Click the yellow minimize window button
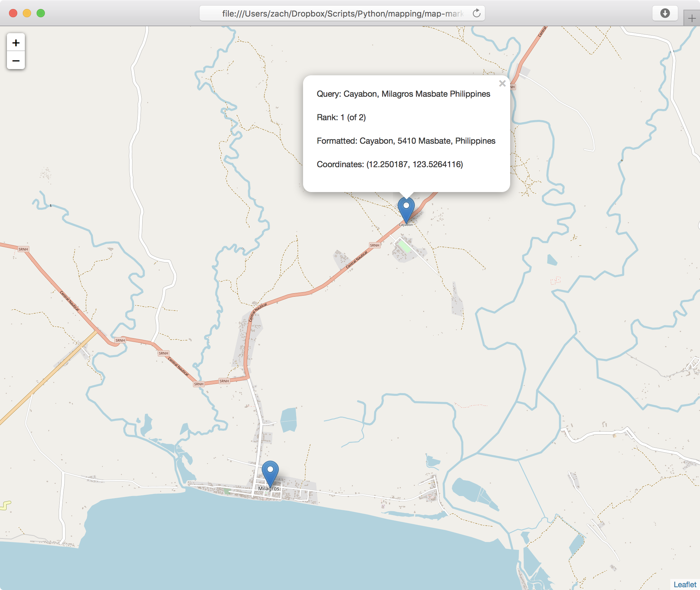700x590 pixels. pyautogui.click(x=27, y=13)
